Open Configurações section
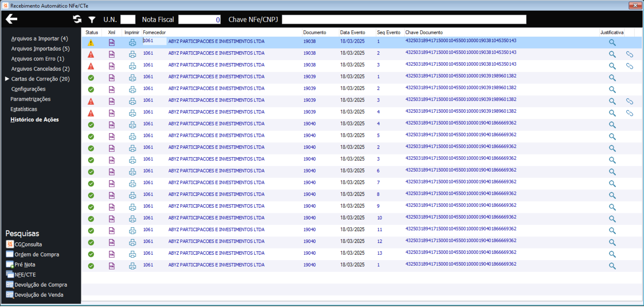644x307 pixels. pyautogui.click(x=28, y=89)
